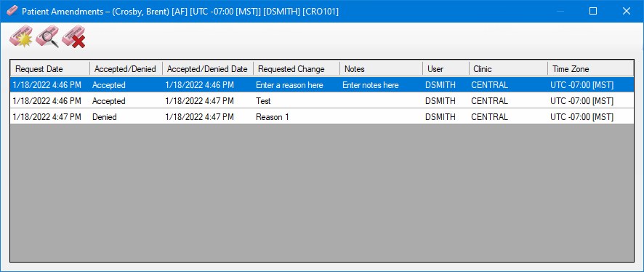Click the empty gray grid area
This screenshot has width=644, height=272.
coord(322,192)
